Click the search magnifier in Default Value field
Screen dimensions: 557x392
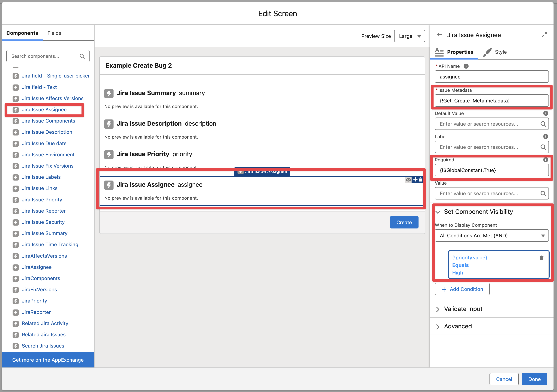[543, 124]
